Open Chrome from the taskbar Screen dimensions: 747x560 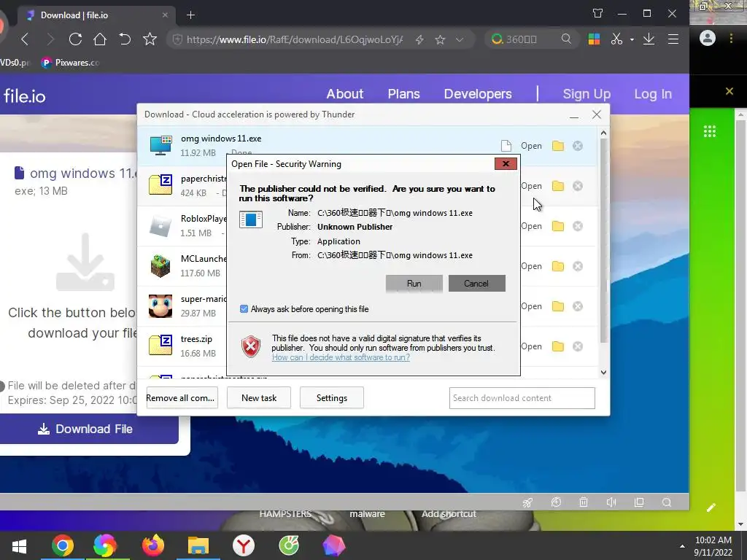(63, 545)
